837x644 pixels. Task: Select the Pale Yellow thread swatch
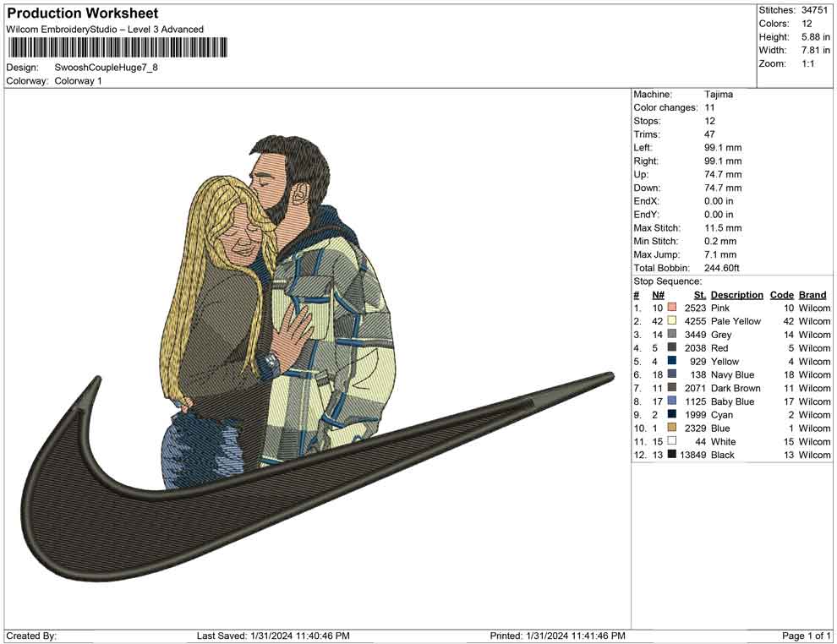pyautogui.click(x=672, y=322)
